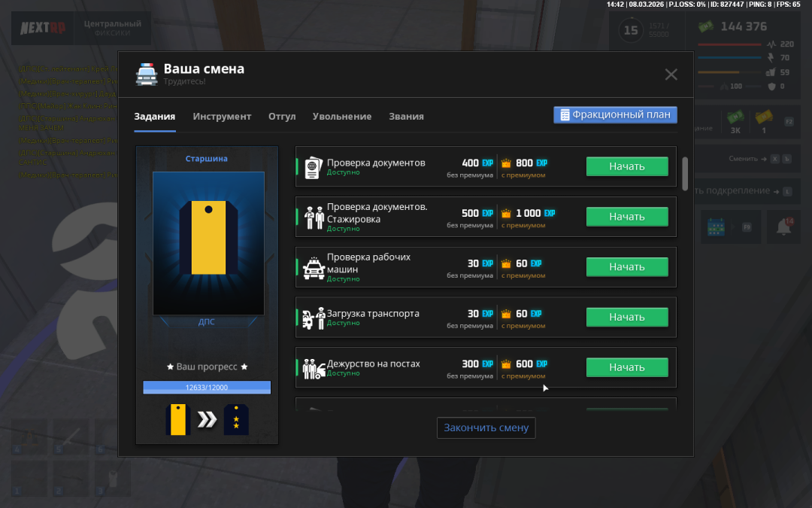This screenshot has height=508, width=812.
Task: Click the police car icon beside Ваша смена
Action: coord(147,74)
